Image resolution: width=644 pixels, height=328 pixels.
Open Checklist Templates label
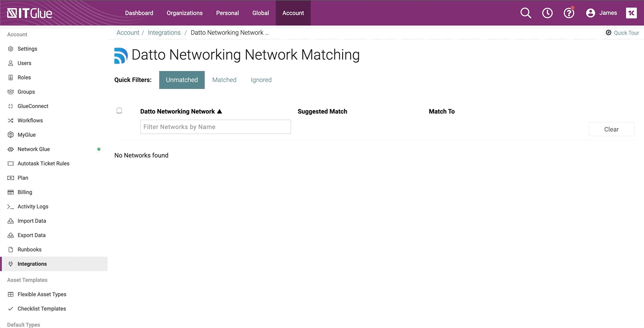[42, 309]
